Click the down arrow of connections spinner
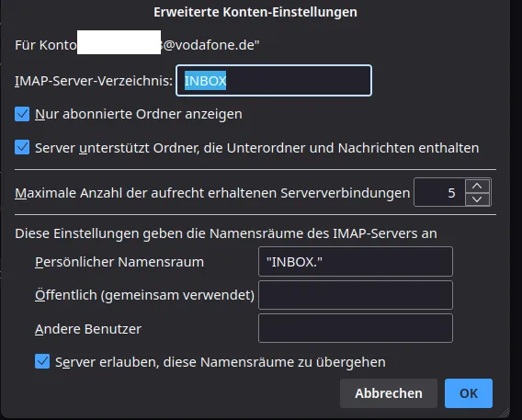Screen dimensions: 522x420 [477, 199]
